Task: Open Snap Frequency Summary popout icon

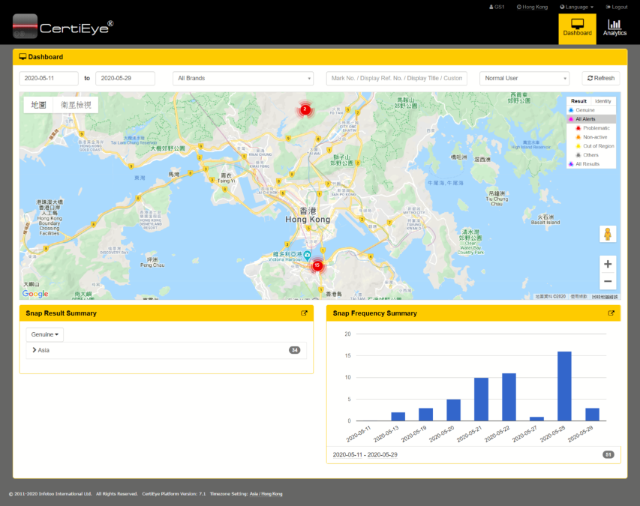Action: coord(610,313)
